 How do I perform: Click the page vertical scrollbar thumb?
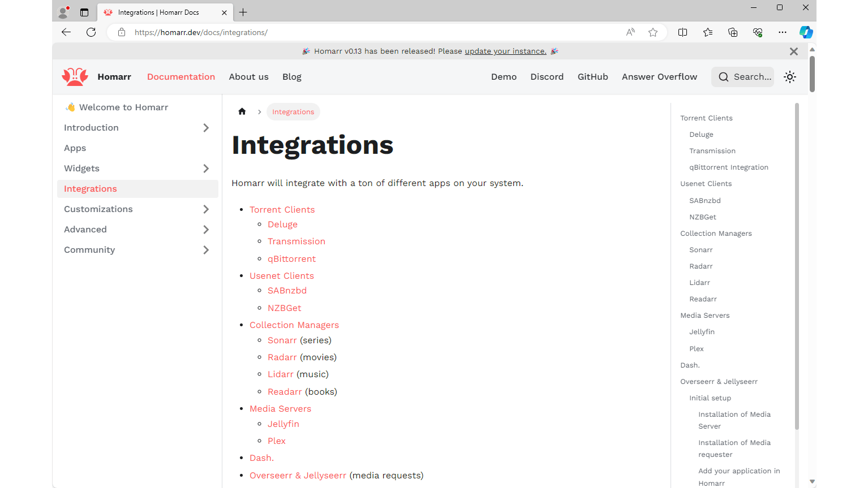(812, 74)
